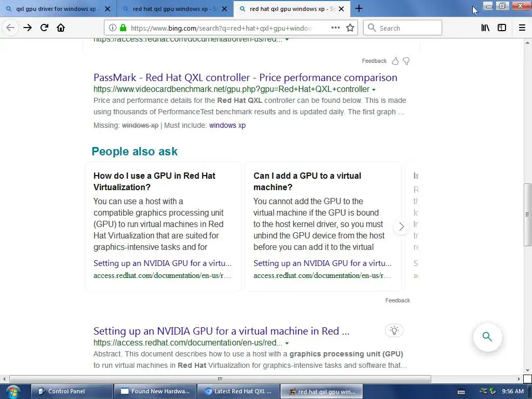This screenshot has width=532, height=399.
Task: Open PassMark Red Hat QXL controller result
Action: click(245, 77)
